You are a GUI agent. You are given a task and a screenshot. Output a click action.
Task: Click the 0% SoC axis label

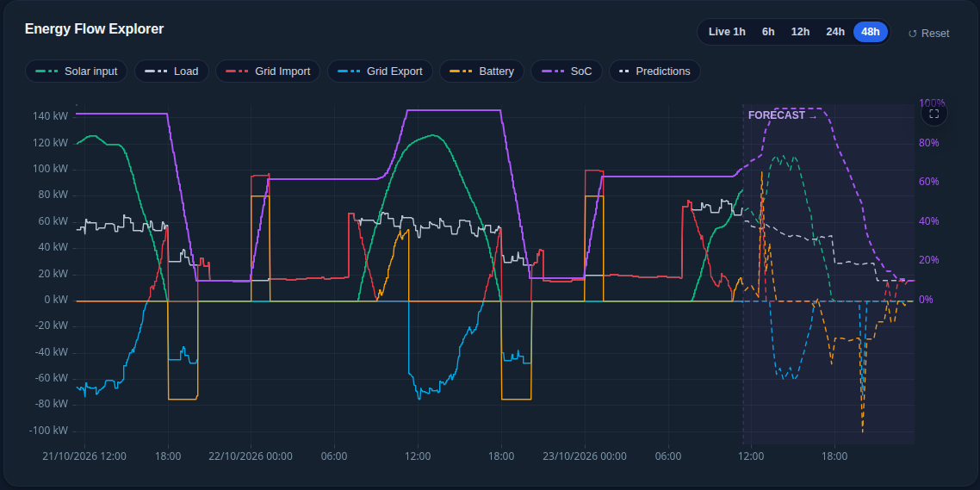927,300
